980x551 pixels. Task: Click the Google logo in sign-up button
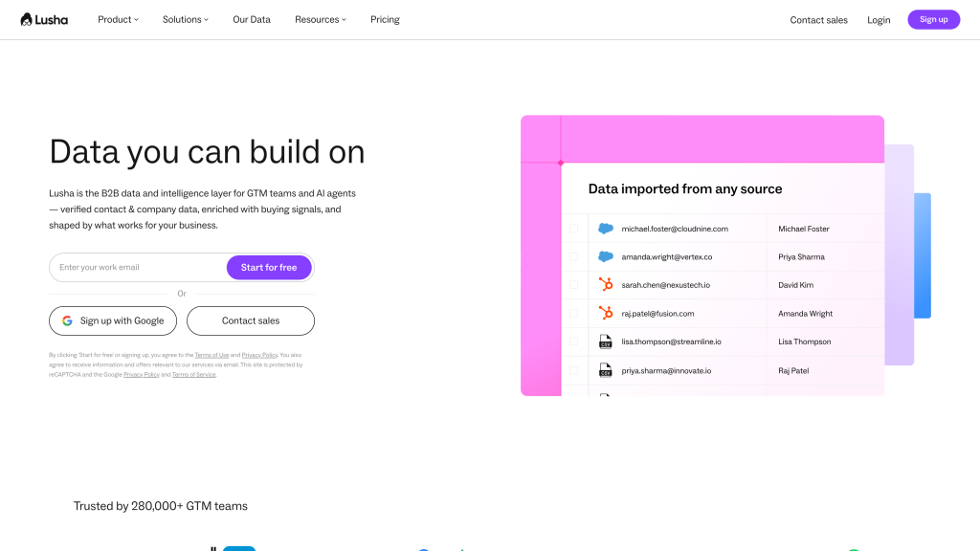(x=68, y=320)
